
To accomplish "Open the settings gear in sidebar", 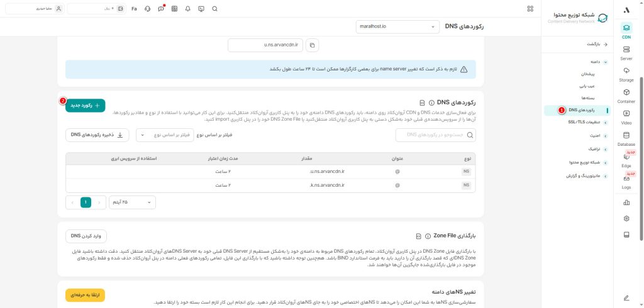I will (x=626, y=219).
